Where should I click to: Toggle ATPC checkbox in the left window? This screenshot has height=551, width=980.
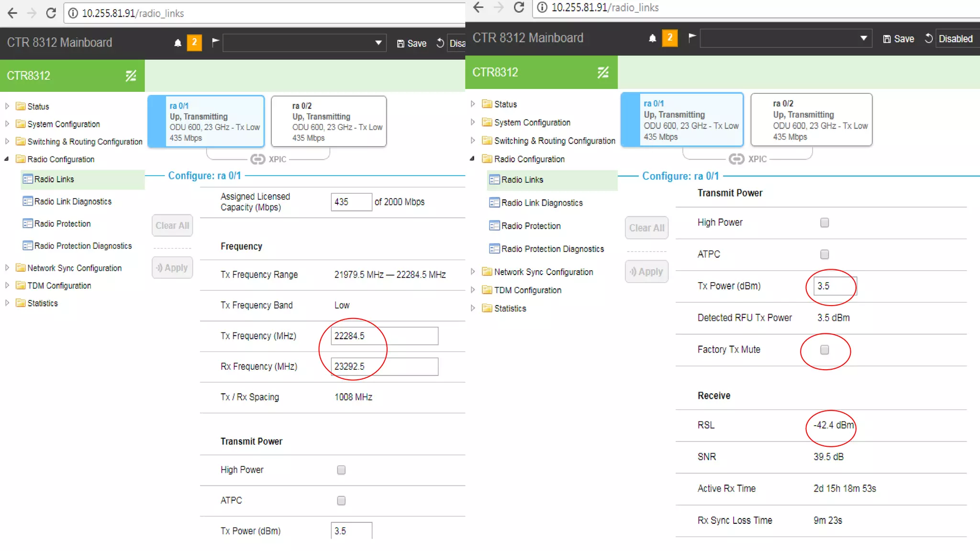tap(341, 500)
